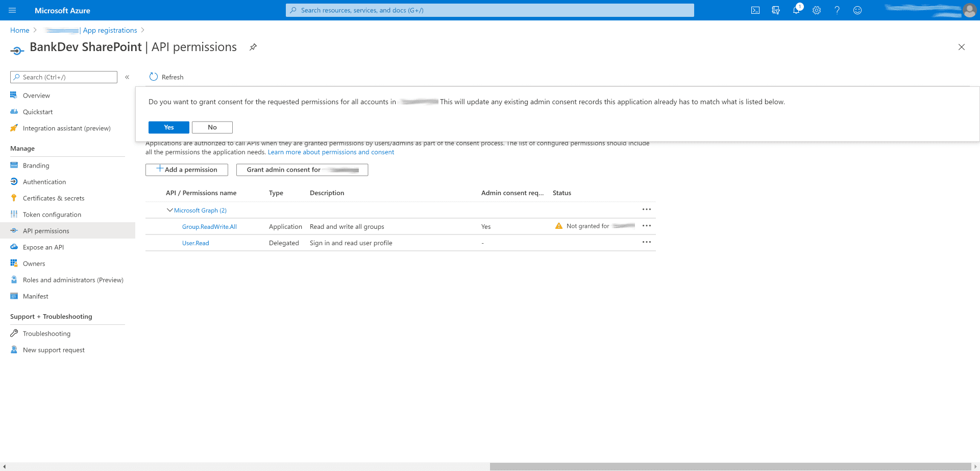
Task: Click the horizontal scrollbar thumb
Action: (x=730, y=466)
